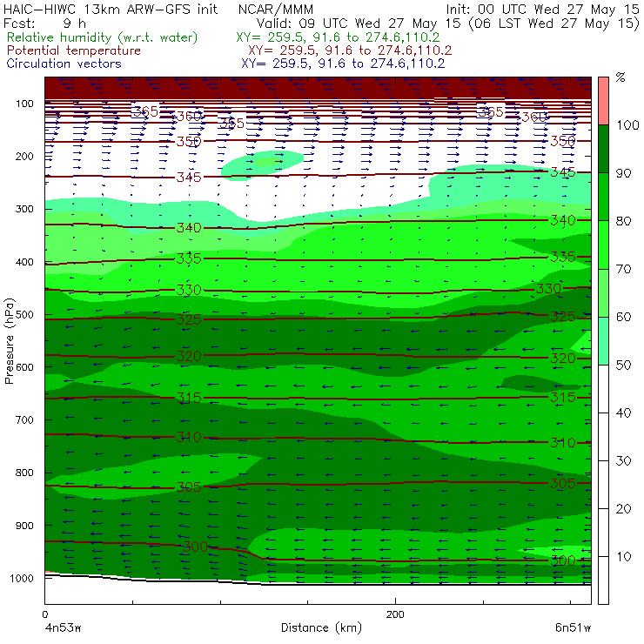Click the '4n53w' start location label

click(x=63, y=627)
